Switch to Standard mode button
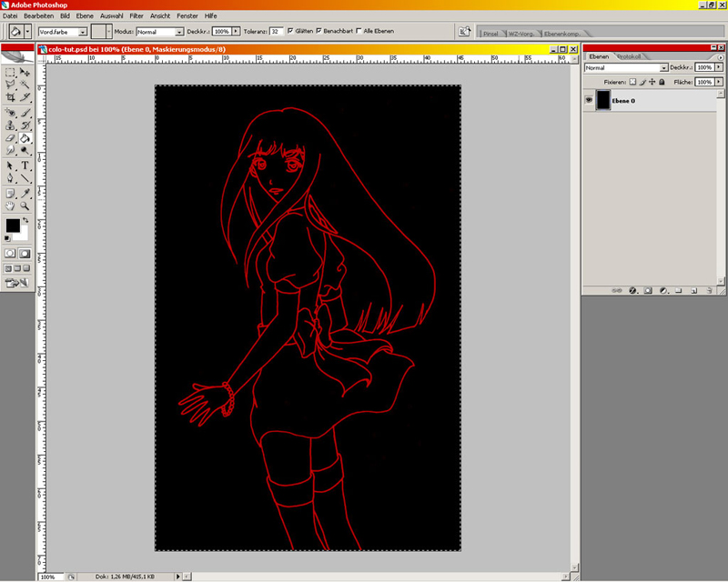Viewport: 728px width, 582px height. [x=10, y=254]
